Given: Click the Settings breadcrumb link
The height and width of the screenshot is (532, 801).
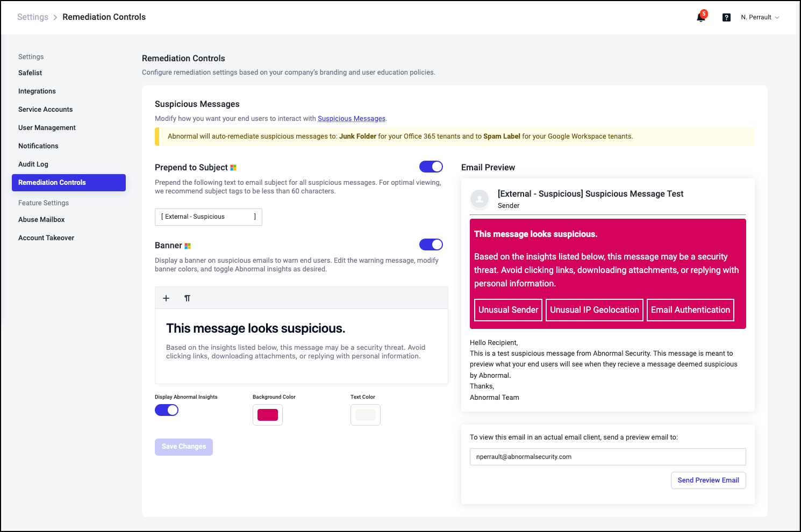Looking at the screenshot, I should (33, 17).
